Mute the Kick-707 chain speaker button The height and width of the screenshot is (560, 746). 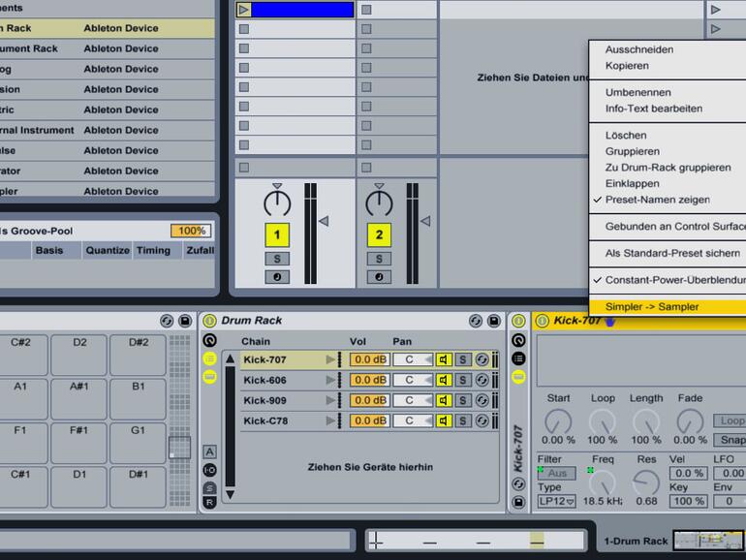click(444, 359)
